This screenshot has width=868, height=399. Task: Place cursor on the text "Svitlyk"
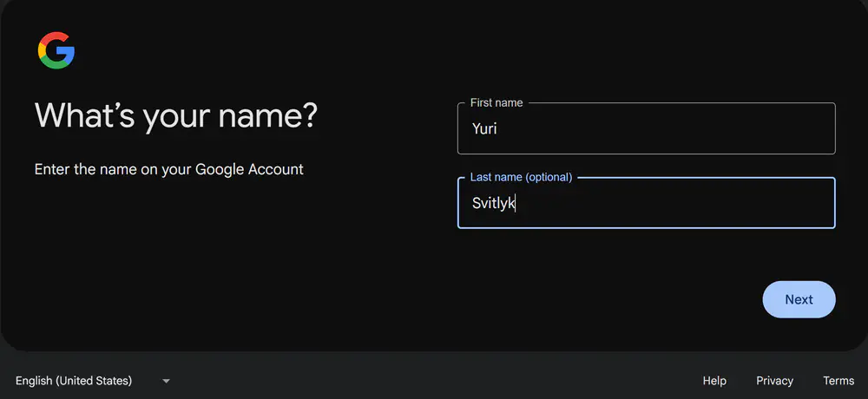(x=493, y=204)
